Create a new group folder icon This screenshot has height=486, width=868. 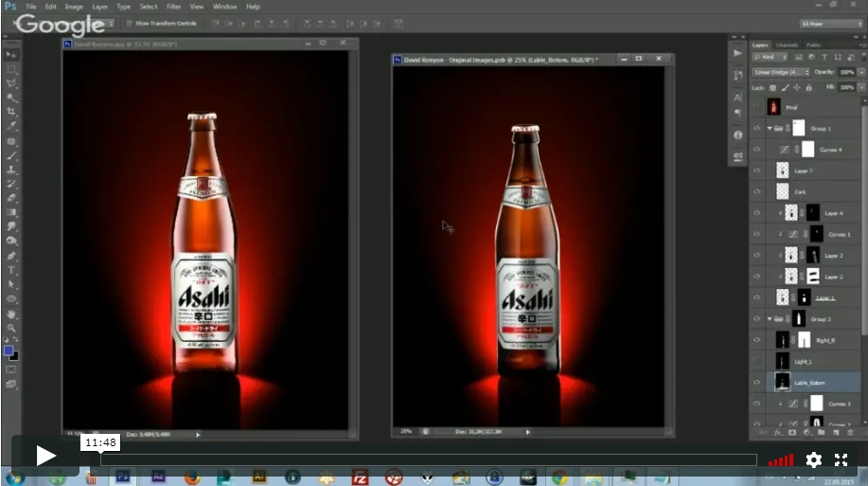coord(821,432)
